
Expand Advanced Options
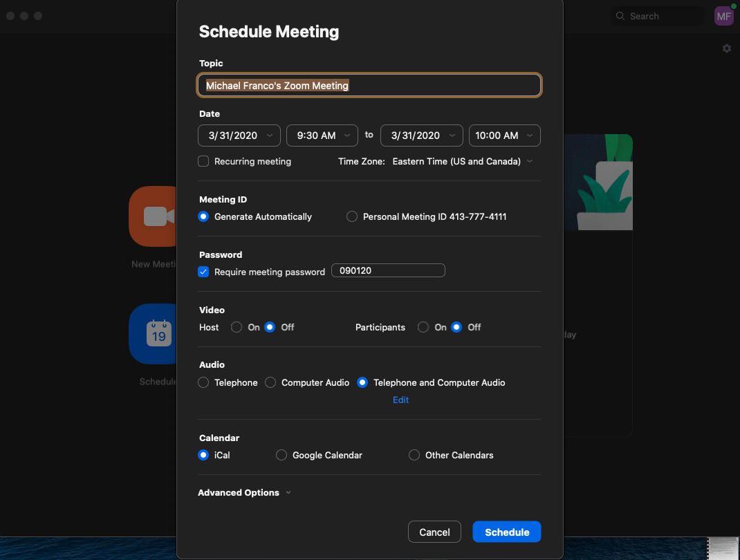[244, 492]
